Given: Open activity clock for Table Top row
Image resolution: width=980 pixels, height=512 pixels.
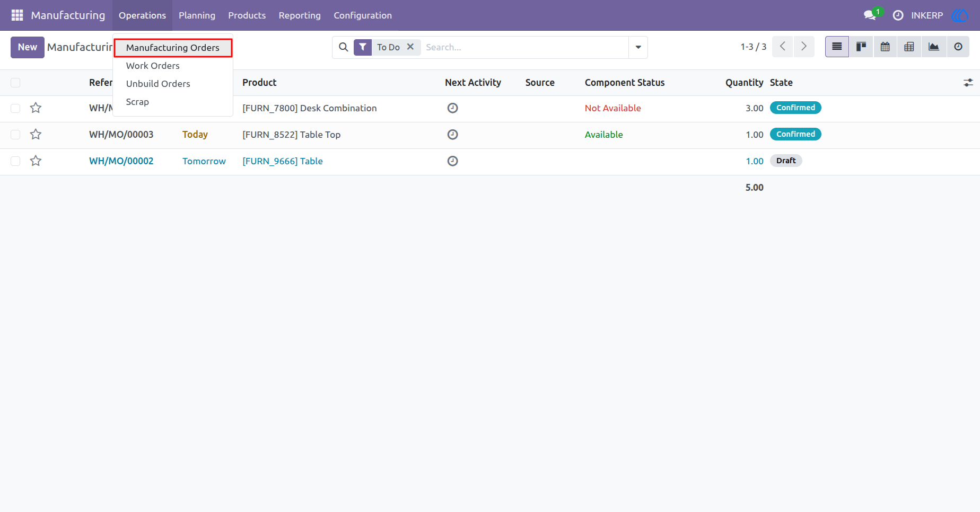Looking at the screenshot, I should pos(452,135).
